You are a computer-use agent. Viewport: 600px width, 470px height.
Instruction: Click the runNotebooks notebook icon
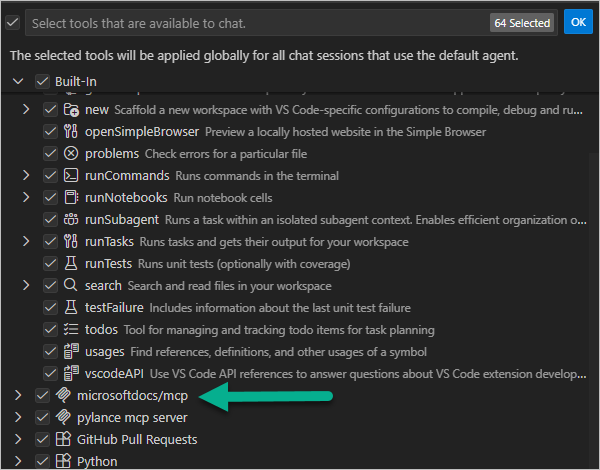point(71,198)
